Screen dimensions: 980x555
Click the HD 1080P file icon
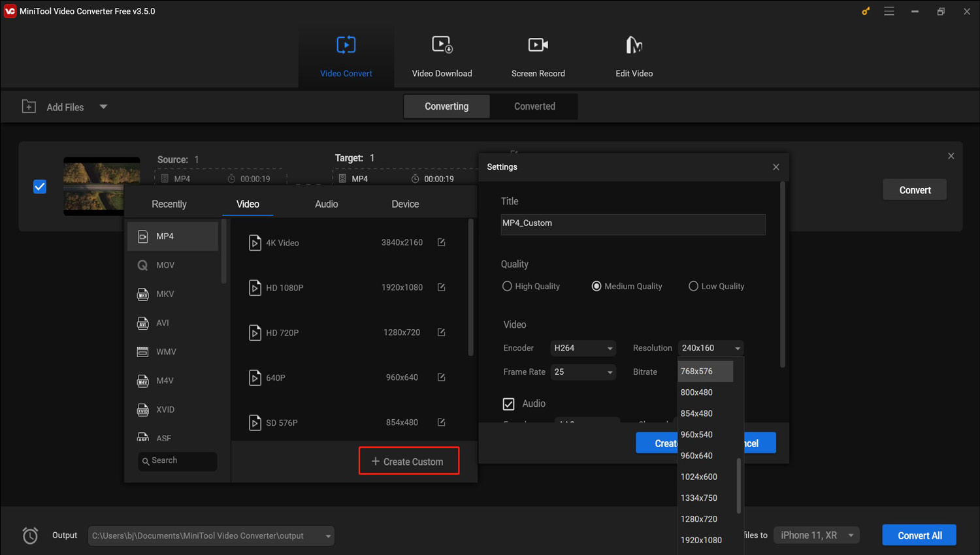tap(255, 288)
